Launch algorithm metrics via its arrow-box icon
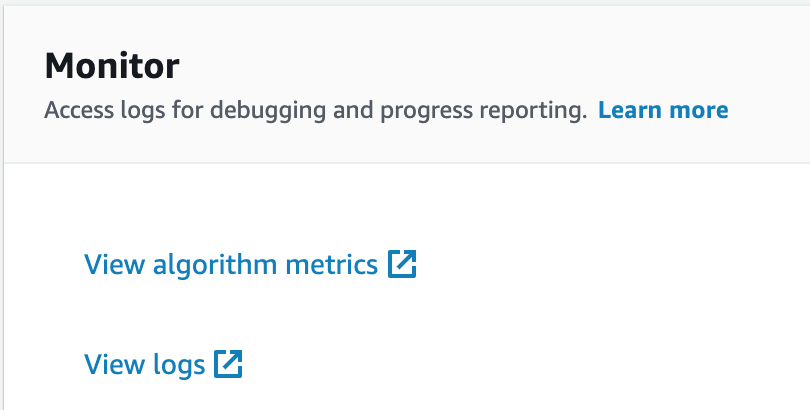The height and width of the screenshot is (410, 810). pos(402,264)
